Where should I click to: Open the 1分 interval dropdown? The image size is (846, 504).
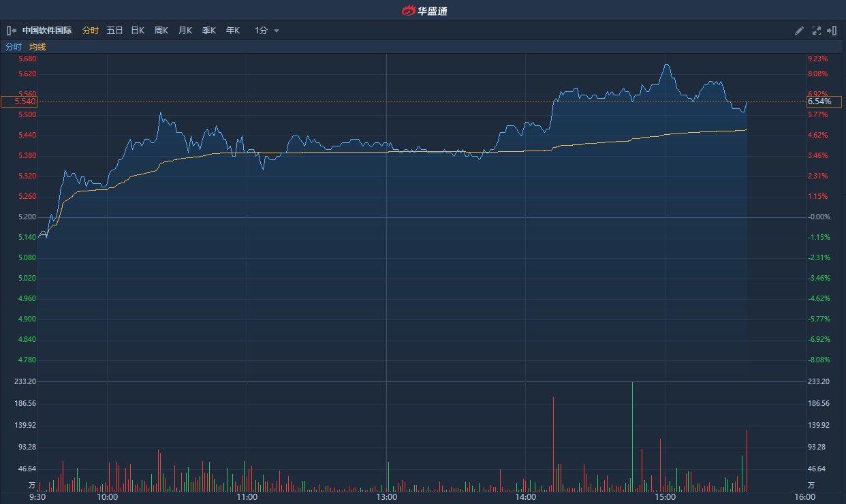click(262, 31)
